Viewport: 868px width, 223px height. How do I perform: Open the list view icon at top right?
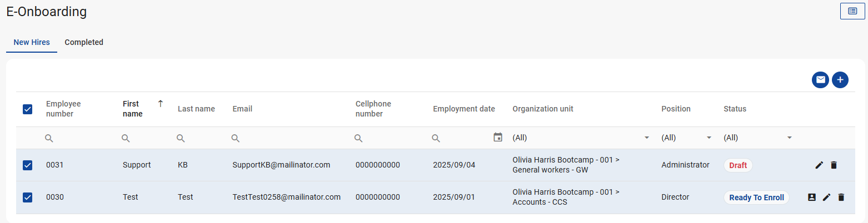tap(852, 11)
